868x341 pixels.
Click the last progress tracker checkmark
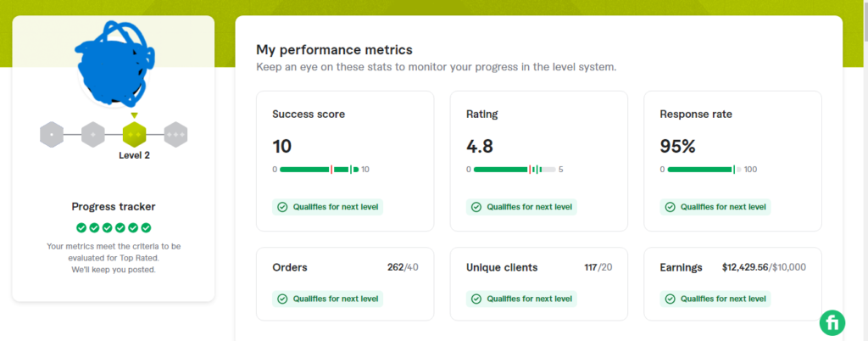146,227
